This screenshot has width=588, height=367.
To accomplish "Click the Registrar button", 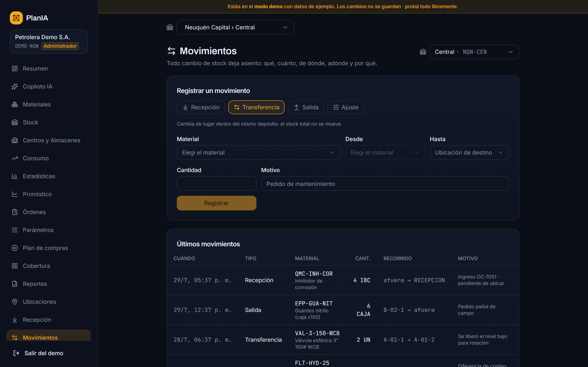I will pos(216,203).
